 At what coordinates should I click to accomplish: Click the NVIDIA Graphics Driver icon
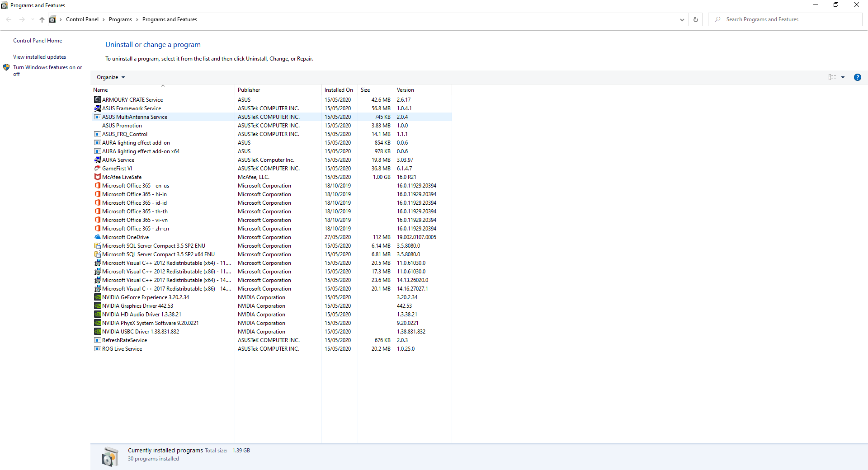point(97,305)
